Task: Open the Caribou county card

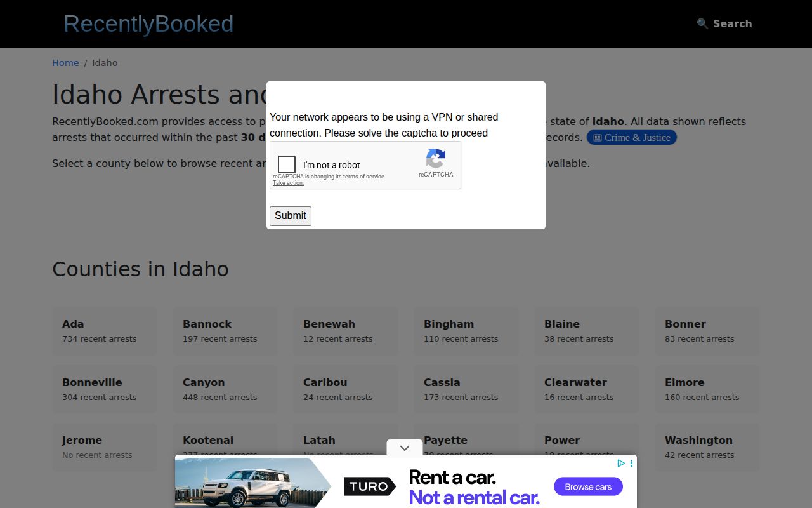Action: (x=346, y=389)
